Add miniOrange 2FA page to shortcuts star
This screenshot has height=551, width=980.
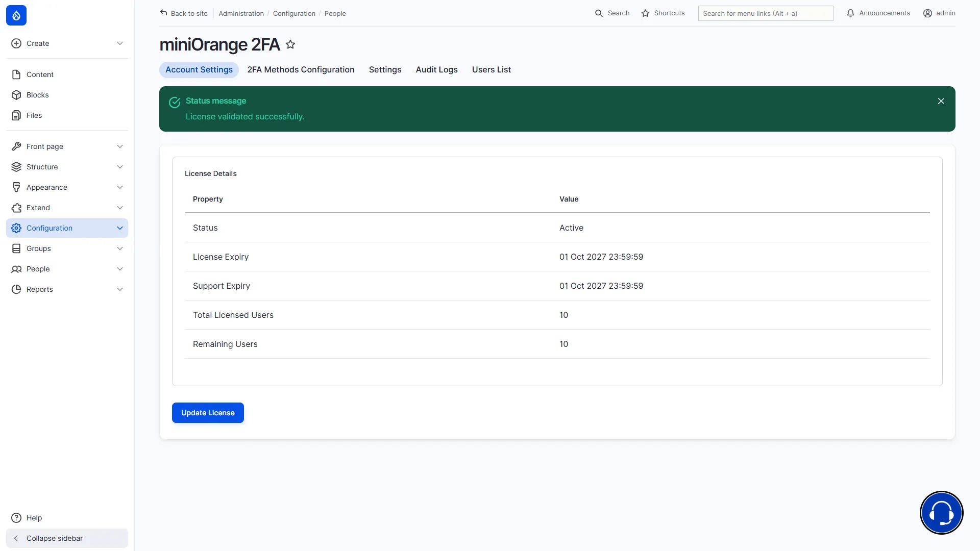290,44
